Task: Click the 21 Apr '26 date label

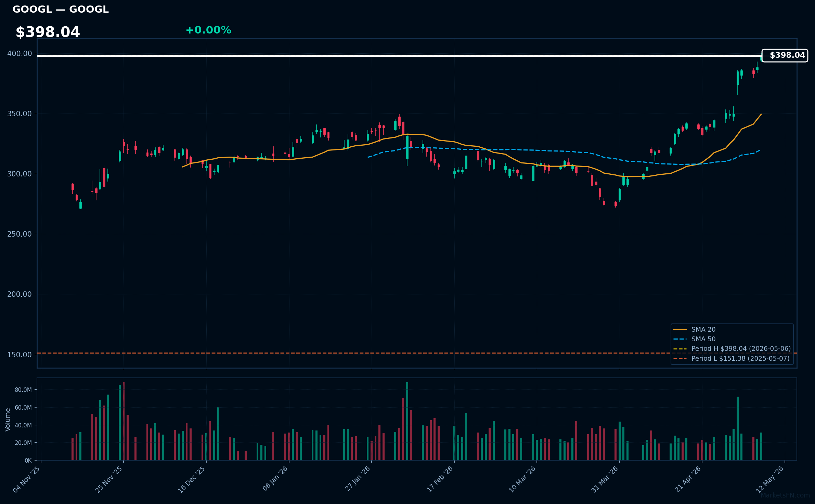Action: tap(688, 479)
